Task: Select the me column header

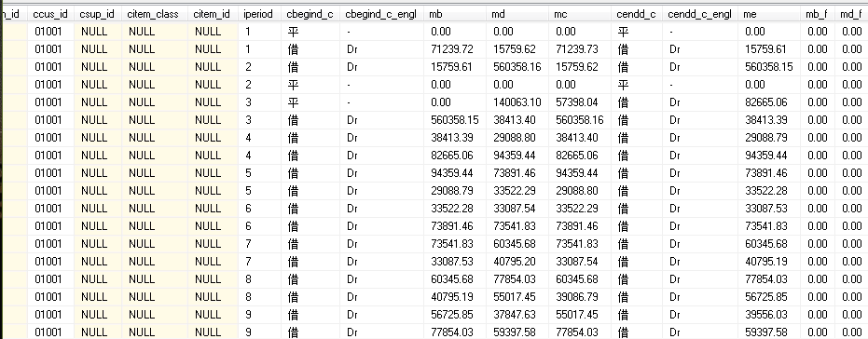Action: [x=768, y=14]
